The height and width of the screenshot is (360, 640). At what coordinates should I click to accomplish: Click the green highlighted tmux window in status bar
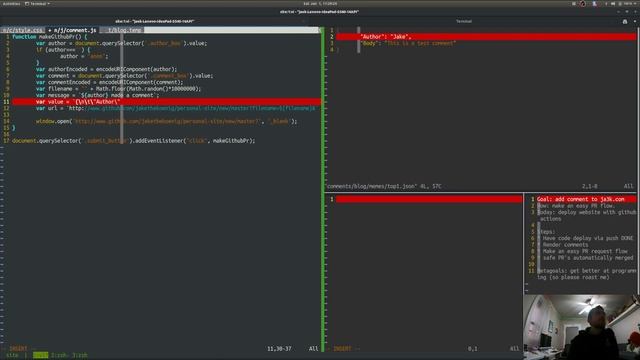[x=40, y=356]
